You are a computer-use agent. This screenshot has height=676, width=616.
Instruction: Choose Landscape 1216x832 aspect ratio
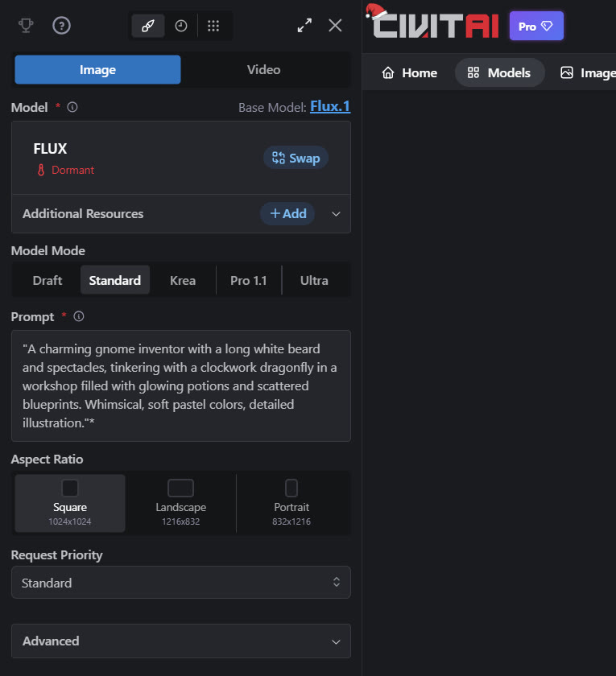coord(180,503)
